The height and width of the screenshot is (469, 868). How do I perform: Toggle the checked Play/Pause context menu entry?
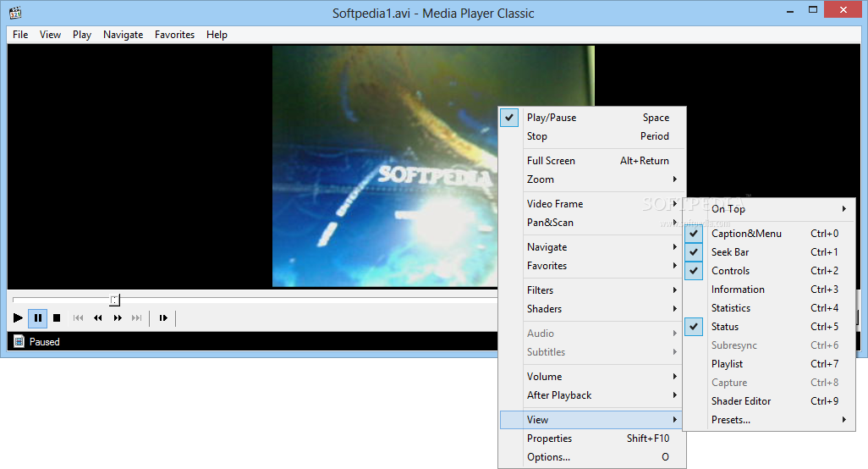pos(592,118)
